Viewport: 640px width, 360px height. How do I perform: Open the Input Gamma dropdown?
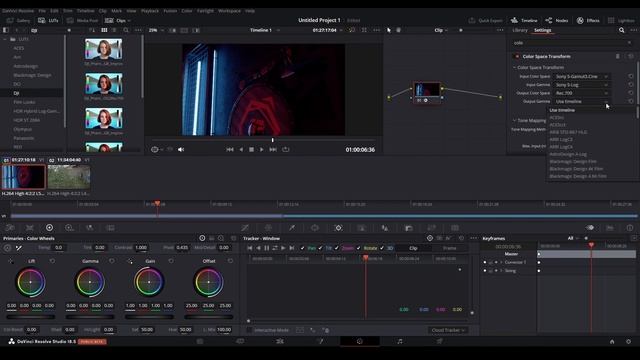(582, 84)
